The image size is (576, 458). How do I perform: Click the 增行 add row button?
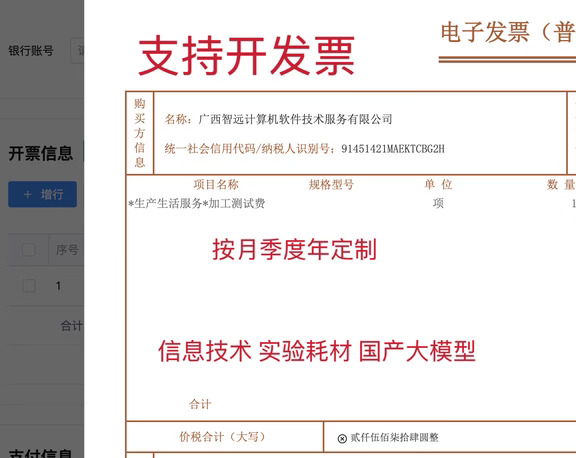pos(43,194)
